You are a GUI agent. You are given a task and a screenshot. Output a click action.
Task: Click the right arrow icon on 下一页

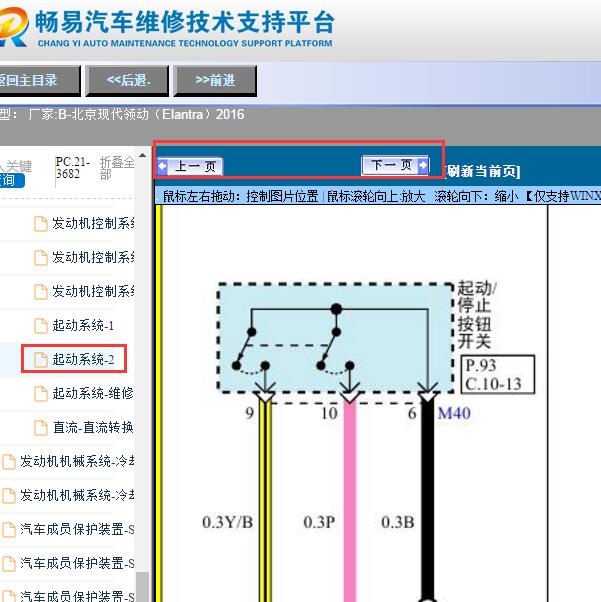(423, 165)
